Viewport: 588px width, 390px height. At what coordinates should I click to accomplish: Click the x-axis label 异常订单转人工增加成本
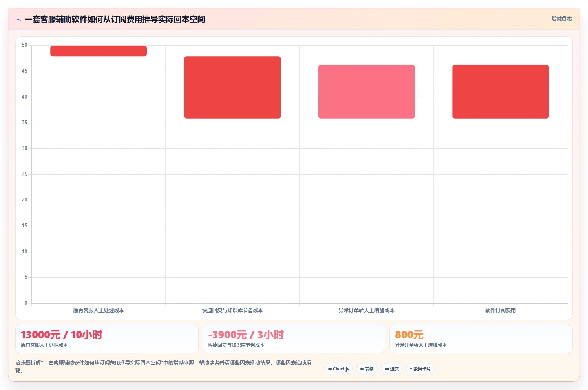(x=367, y=310)
